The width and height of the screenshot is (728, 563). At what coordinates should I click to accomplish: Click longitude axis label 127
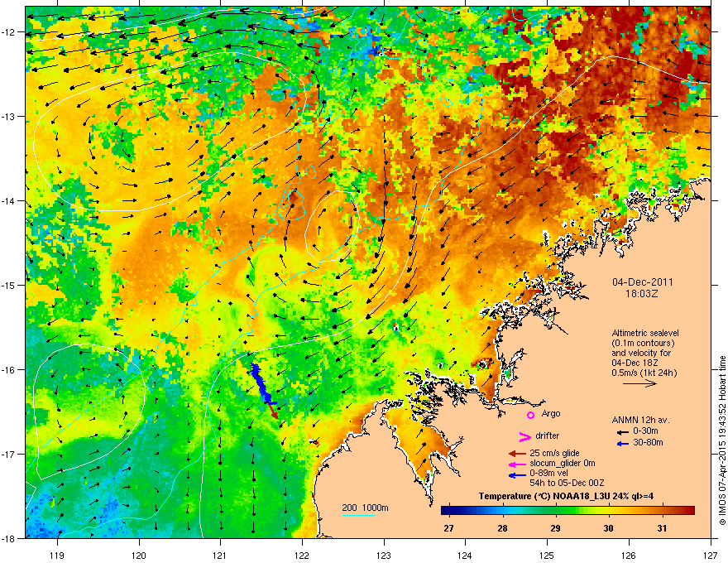coord(711,555)
